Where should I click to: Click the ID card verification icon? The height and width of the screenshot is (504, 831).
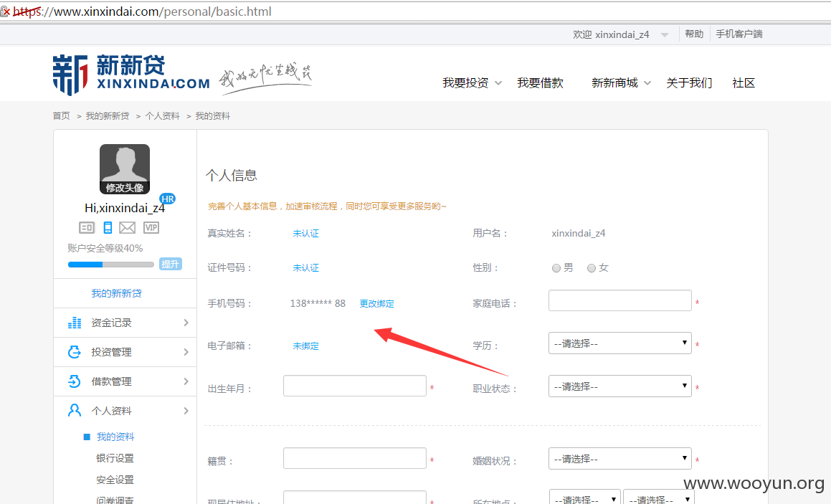click(x=86, y=228)
